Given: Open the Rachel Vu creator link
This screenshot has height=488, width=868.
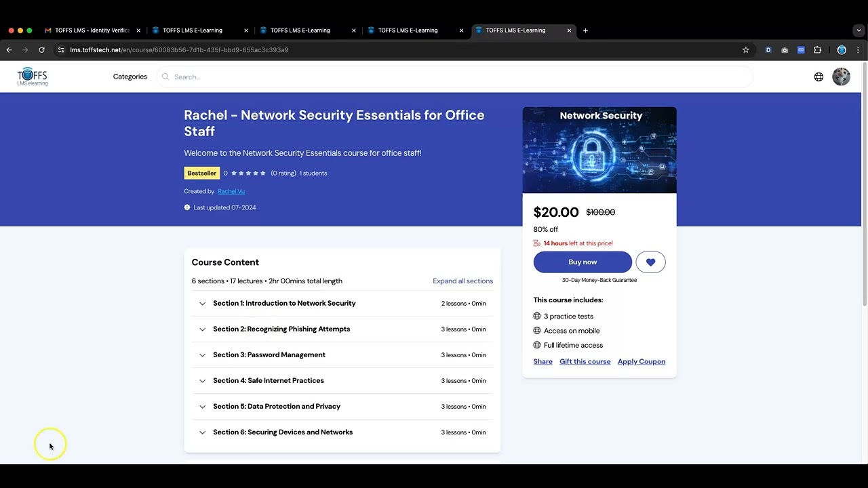Looking at the screenshot, I should pos(231,191).
